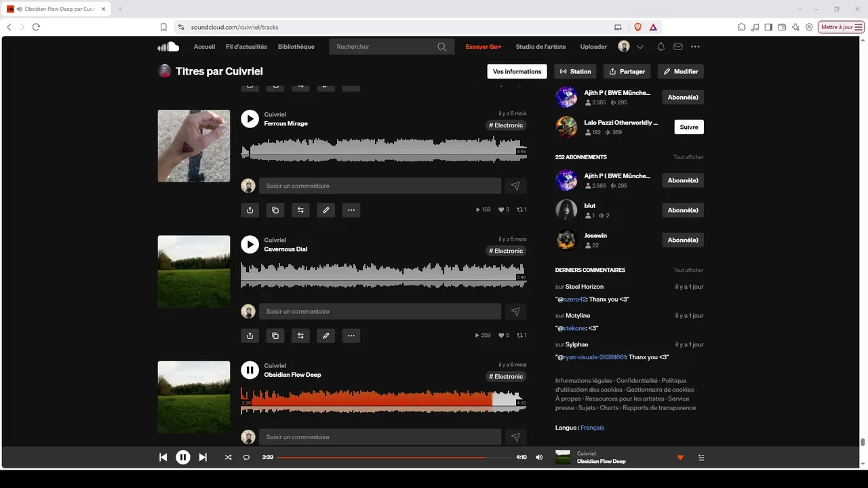868x488 pixels.
Task: Seek within the Ferrous Mirage waveform
Action: click(383, 148)
